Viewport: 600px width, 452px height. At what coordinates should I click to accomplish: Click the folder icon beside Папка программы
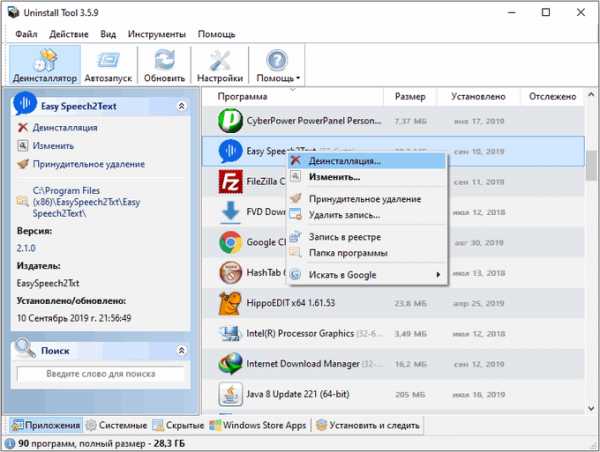(x=295, y=252)
